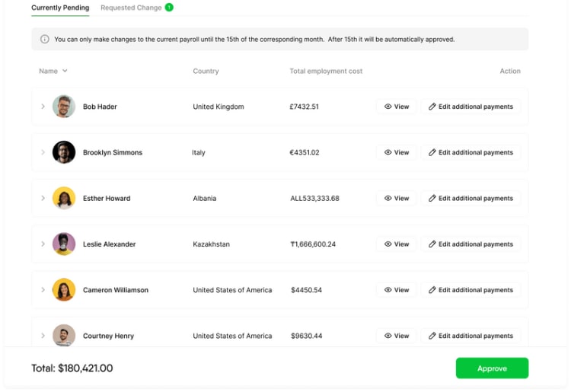Expand Bob Hader's row
This screenshot has width=571, height=392.
(x=43, y=107)
